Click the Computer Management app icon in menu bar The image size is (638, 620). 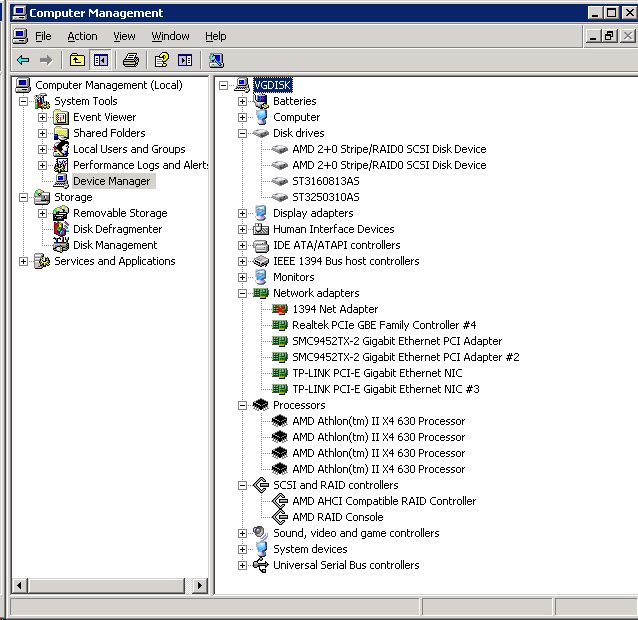pos(20,36)
